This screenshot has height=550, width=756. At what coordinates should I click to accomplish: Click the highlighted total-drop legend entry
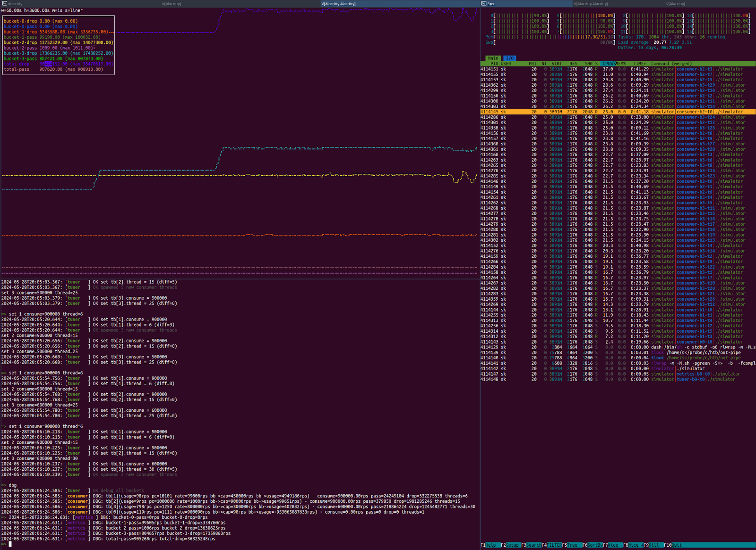coord(59,64)
